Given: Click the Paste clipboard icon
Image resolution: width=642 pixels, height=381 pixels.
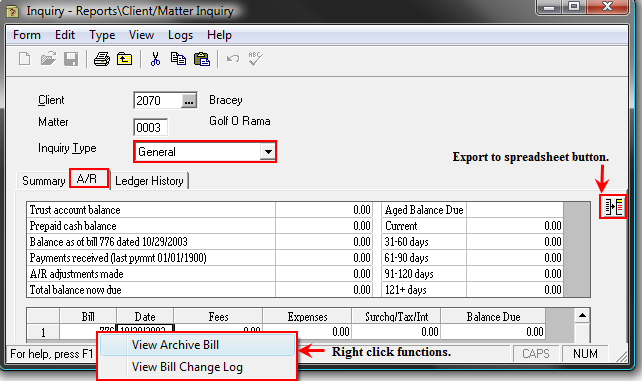Looking at the screenshot, I should tap(201, 59).
